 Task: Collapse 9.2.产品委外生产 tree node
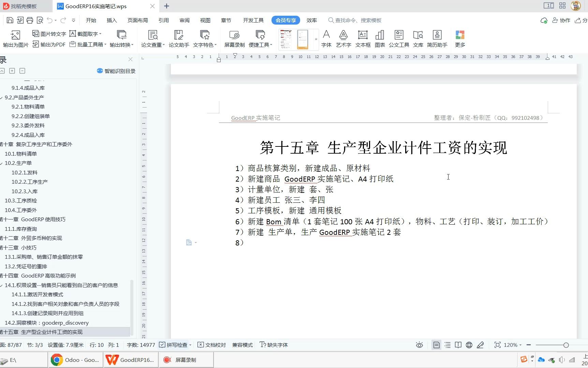click(2, 98)
